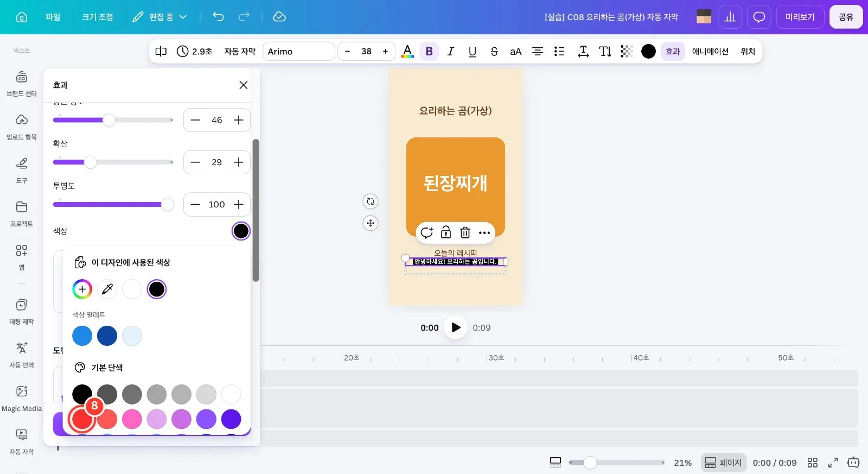
Task: Play the video preview
Action: pyautogui.click(x=456, y=327)
